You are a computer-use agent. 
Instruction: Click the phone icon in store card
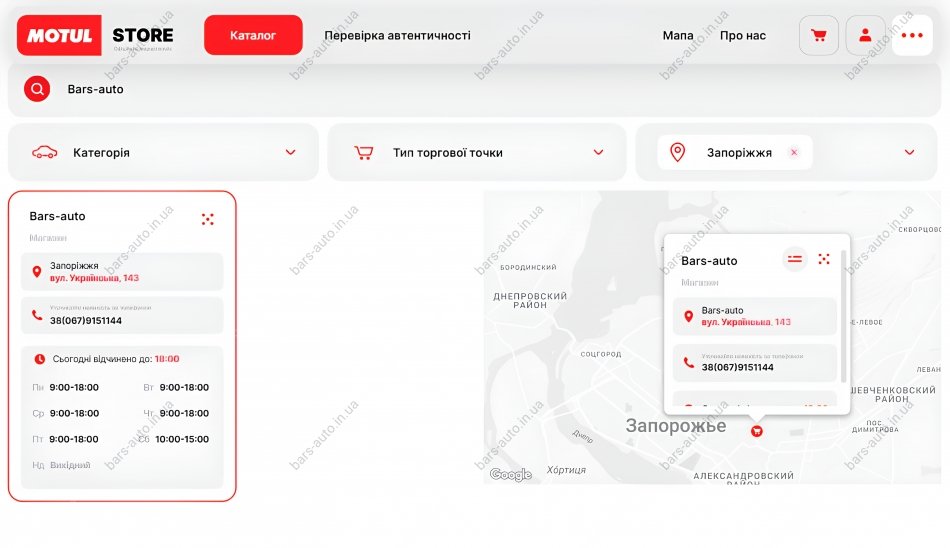point(37,315)
